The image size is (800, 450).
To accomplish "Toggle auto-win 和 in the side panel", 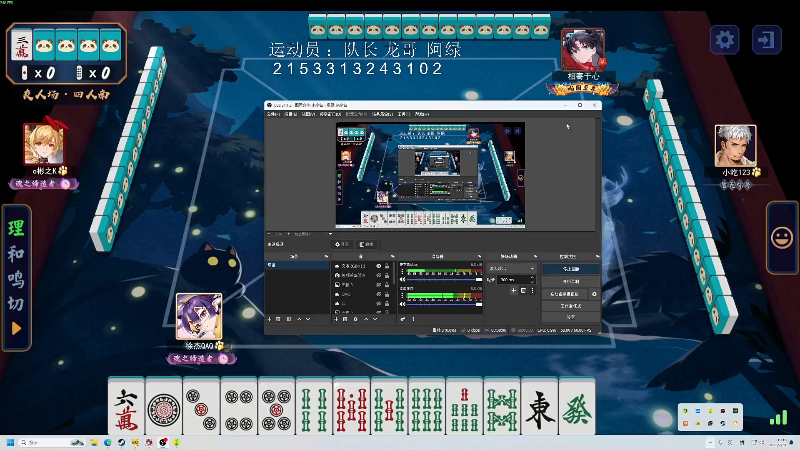I will tap(16, 253).
